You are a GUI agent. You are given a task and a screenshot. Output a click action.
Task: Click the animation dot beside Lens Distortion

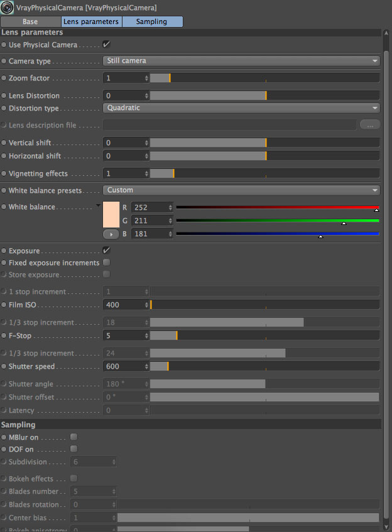point(4,95)
